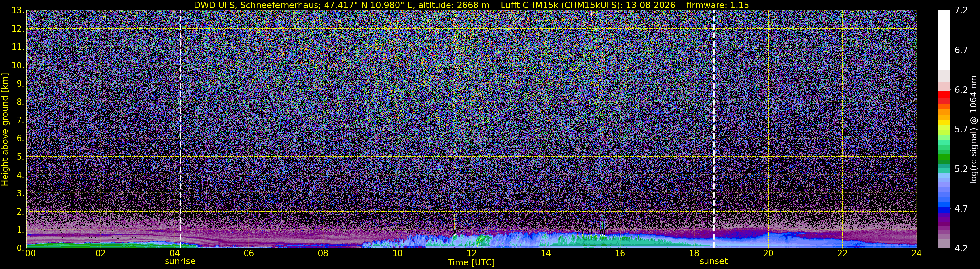The height and width of the screenshot is (269, 980).
Task: Click the "22" time axis tick label
Action: [x=842, y=253]
